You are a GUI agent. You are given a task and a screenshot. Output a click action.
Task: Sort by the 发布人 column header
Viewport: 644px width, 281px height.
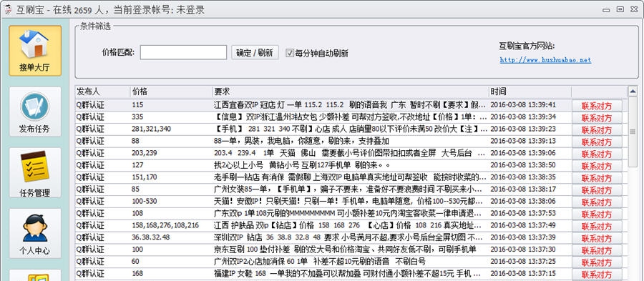(102, 92)
